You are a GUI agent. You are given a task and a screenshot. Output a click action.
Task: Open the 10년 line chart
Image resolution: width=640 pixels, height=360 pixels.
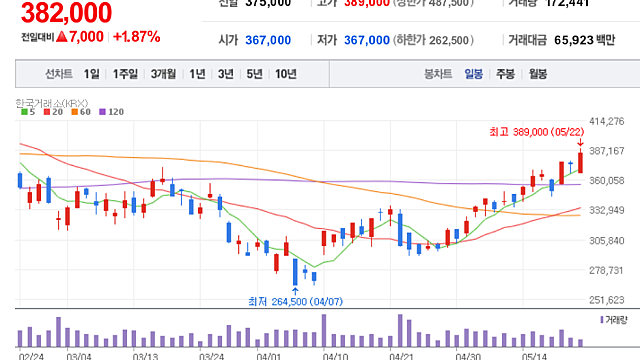coord(286,74)
